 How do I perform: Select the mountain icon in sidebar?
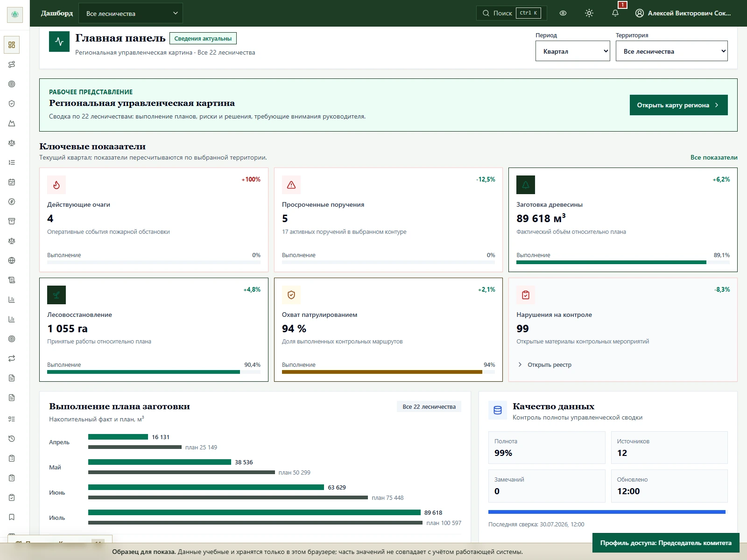(12, 123)
